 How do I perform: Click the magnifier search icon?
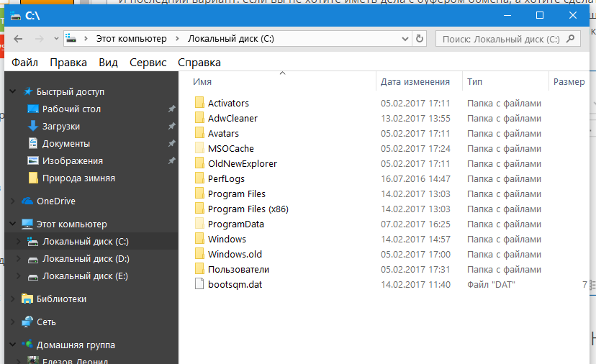click(570, 39)
